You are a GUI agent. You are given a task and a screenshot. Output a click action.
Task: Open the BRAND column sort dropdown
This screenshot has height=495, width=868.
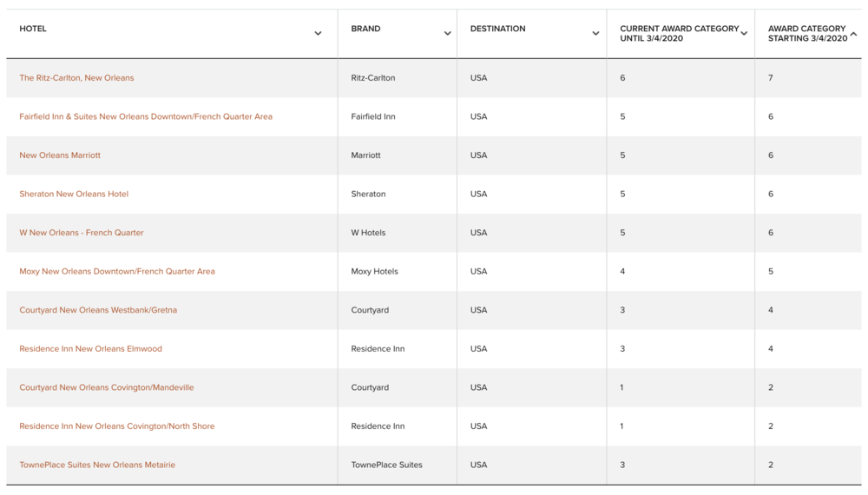[x=447, y=34]
